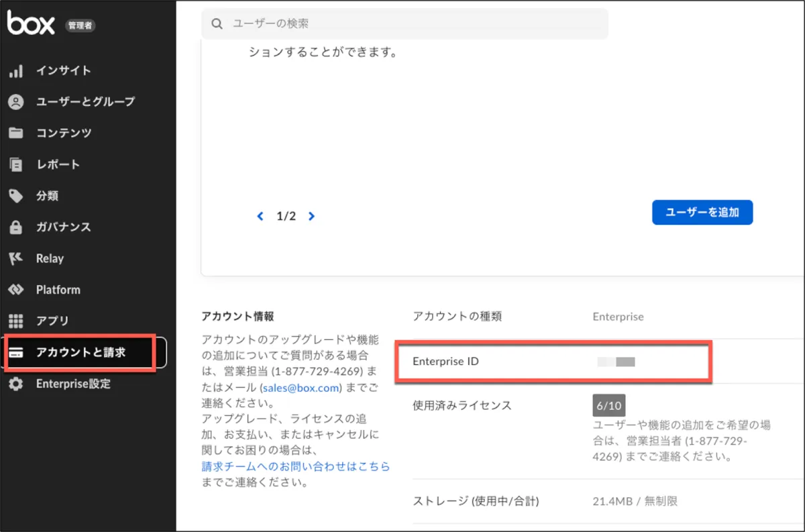Viewport: 805px width, 532px height.
Task: Click the アカウントの種類 label
Action: 457,317
